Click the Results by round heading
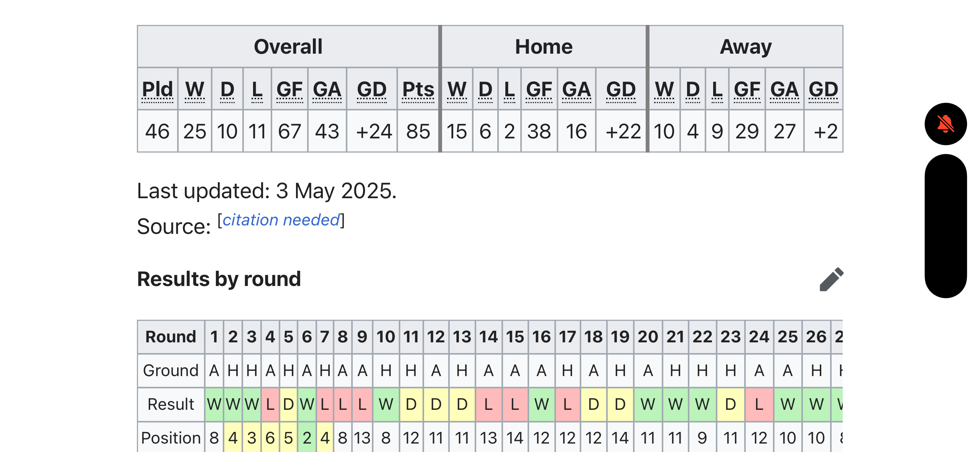 219,279
